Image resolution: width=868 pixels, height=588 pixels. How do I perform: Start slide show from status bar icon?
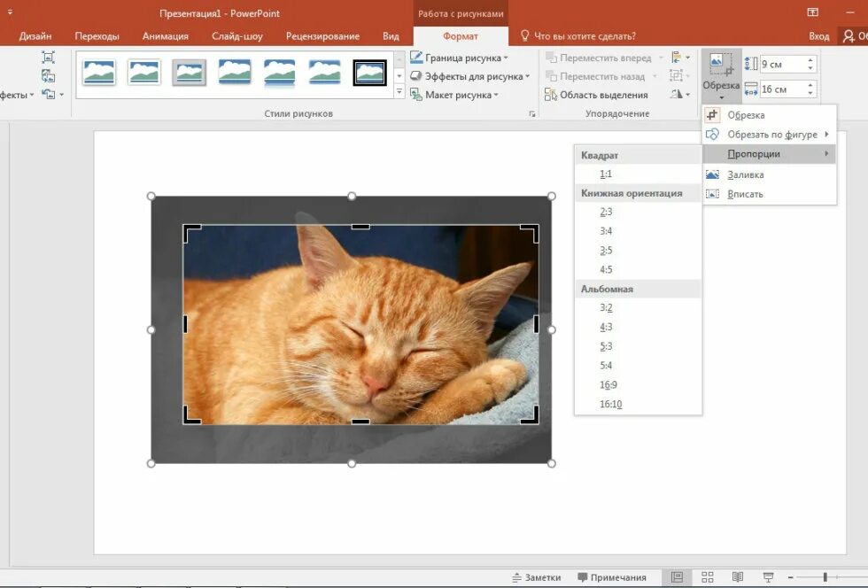point(769,576)
